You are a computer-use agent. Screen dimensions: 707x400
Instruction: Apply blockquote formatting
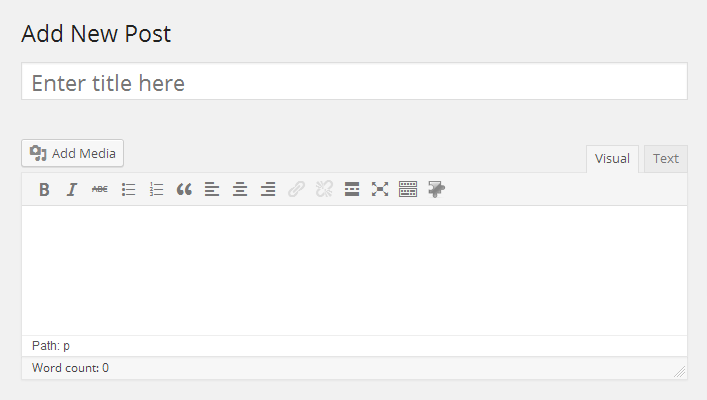click(x=184, y=189)
